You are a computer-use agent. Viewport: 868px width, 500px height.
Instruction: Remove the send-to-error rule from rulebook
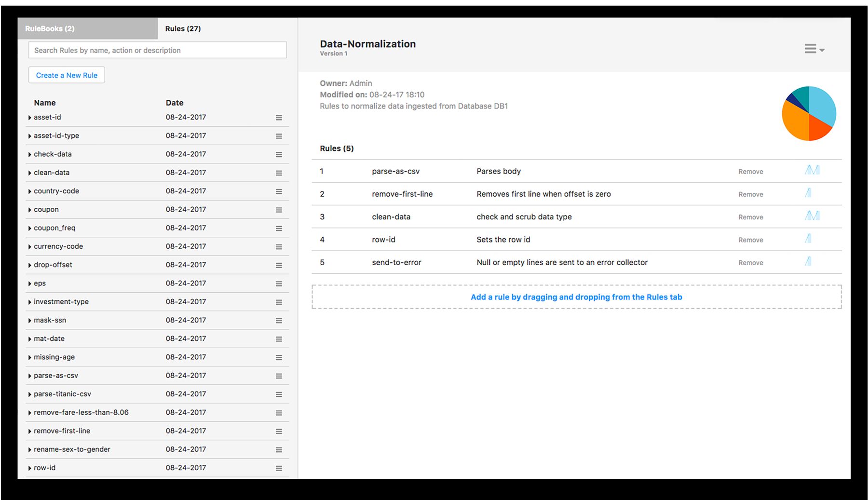(750, 263)
